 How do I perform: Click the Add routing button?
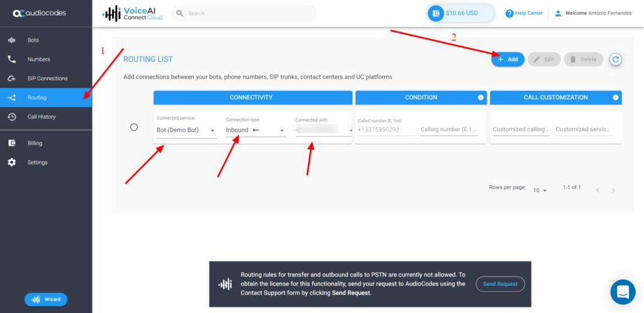click(508, 59)
